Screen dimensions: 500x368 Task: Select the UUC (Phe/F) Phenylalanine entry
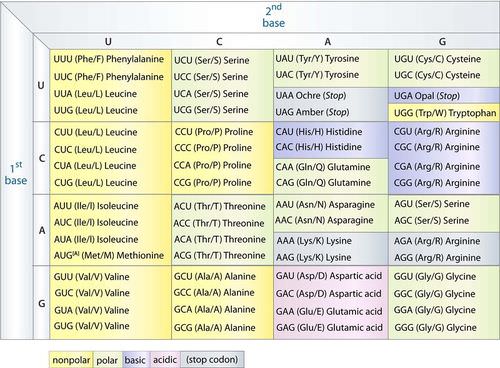[x=109, y=77]
